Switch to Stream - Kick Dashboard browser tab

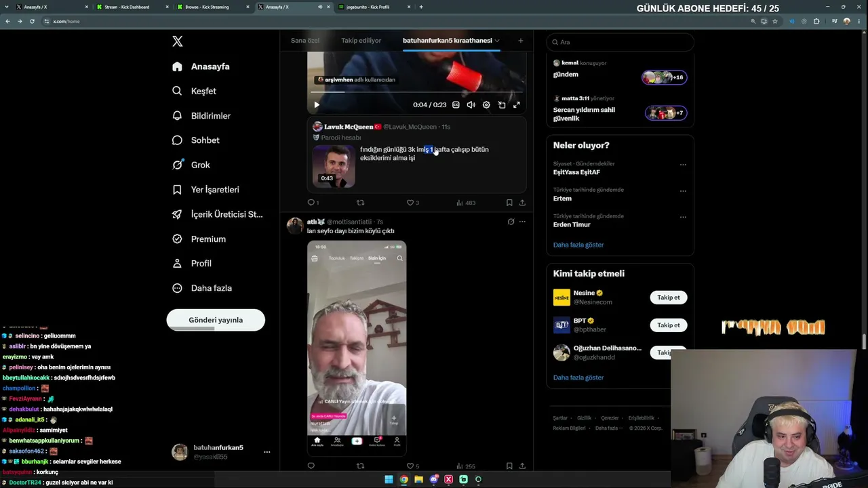[x=133, y=7]
